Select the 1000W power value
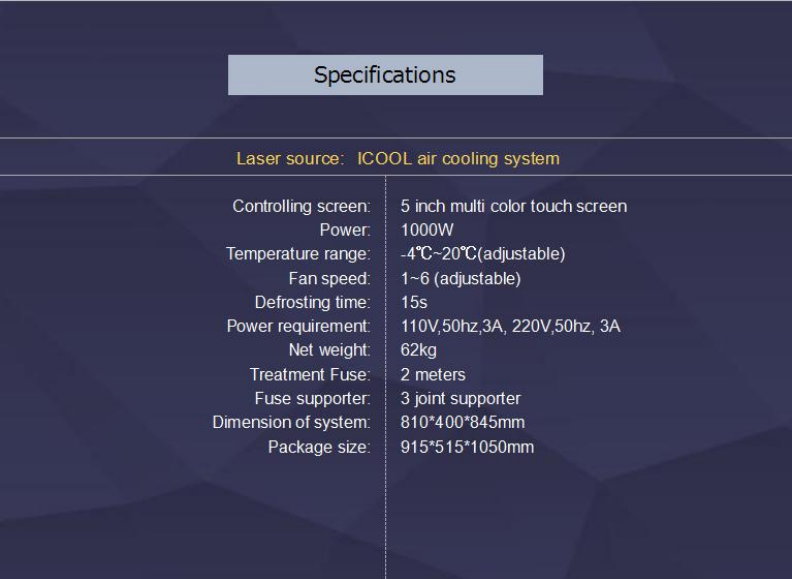Screen dimensions: 792x579 coord(427,230)
